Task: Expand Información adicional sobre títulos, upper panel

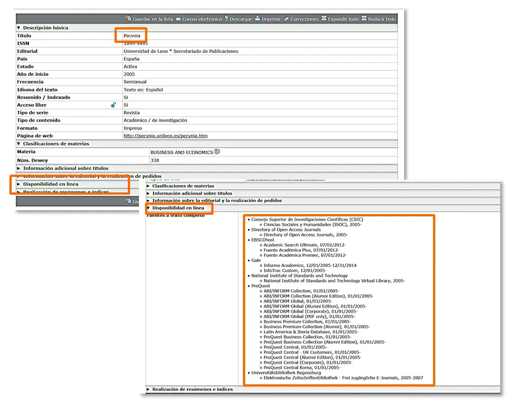Action: [19, 168]
